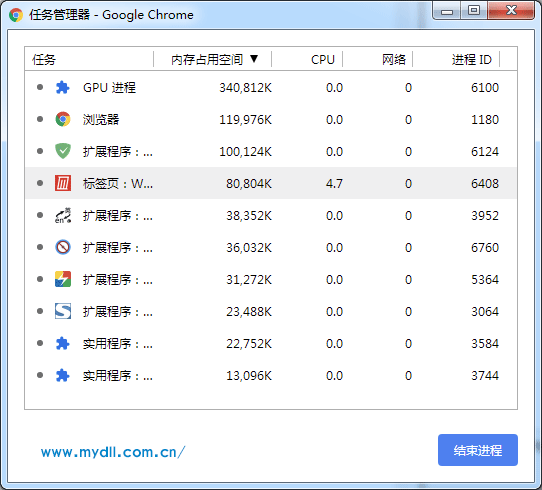This screenshot has height=490, width=542.
Task: Select the GPU 进程 task name
Action: click(109, 87)
